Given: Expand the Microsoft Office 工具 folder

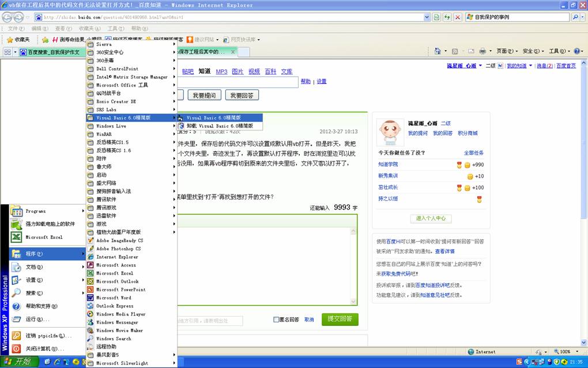Looking at the screenshot, I should pyautogui.click(x=131, y=85).
